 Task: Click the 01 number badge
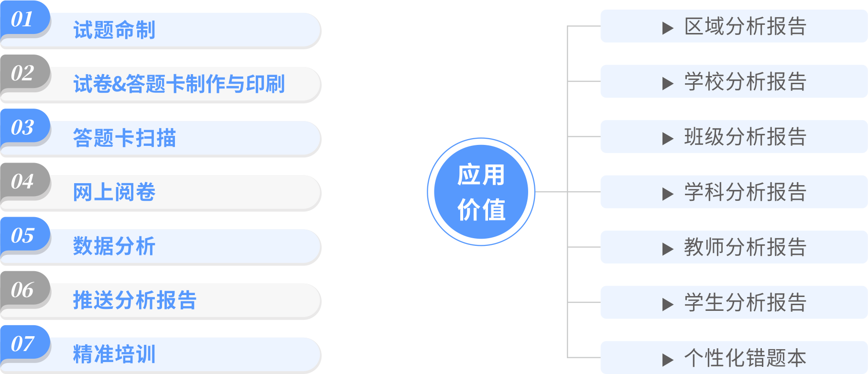point(23,19)
